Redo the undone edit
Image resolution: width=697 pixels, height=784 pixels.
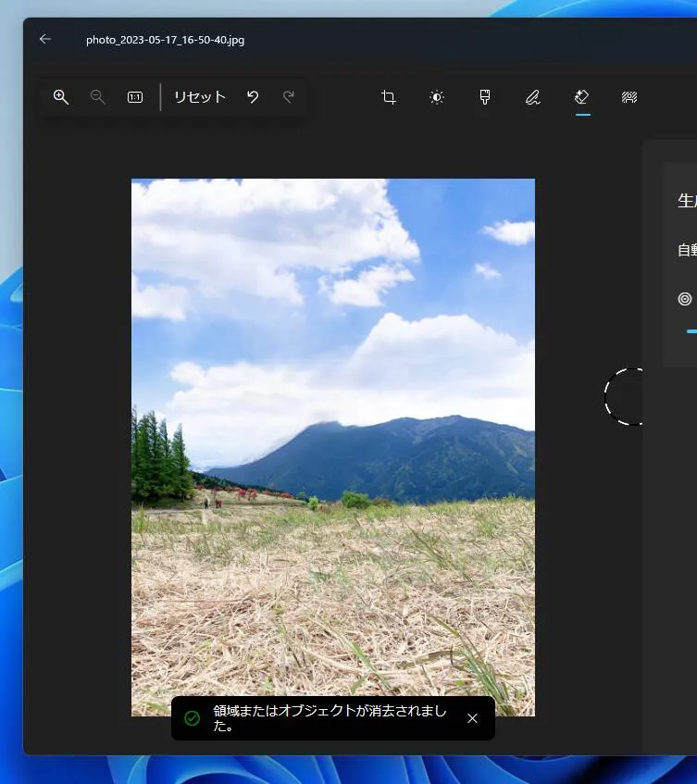pos(289,96)
